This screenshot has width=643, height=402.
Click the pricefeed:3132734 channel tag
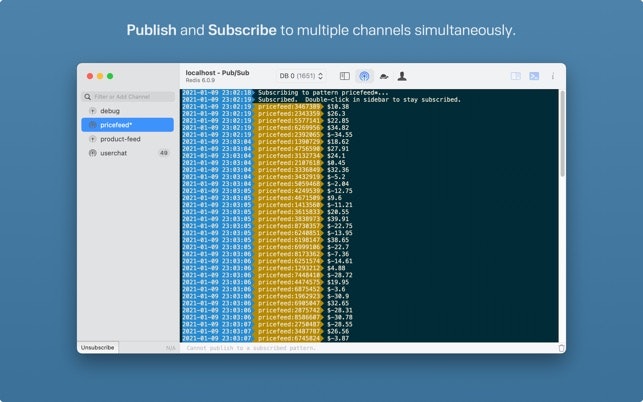point(289,155)
